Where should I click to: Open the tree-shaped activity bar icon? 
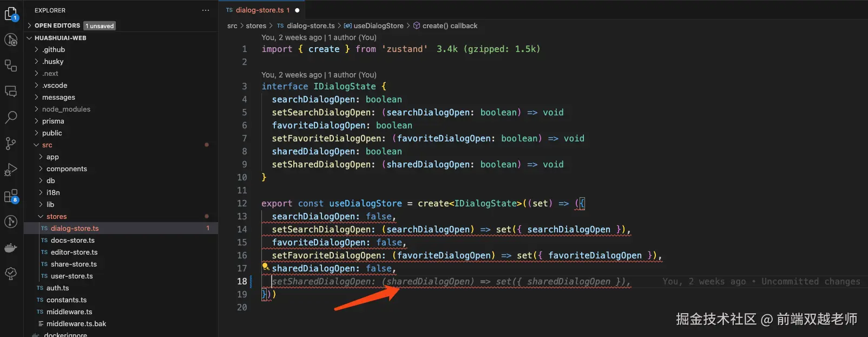tap(11, 274)
